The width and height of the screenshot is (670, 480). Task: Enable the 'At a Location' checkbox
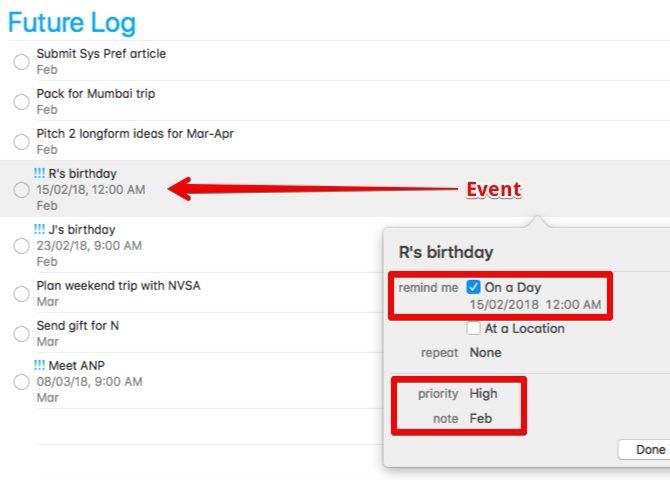pyautogui.click(x=474, y=328)
